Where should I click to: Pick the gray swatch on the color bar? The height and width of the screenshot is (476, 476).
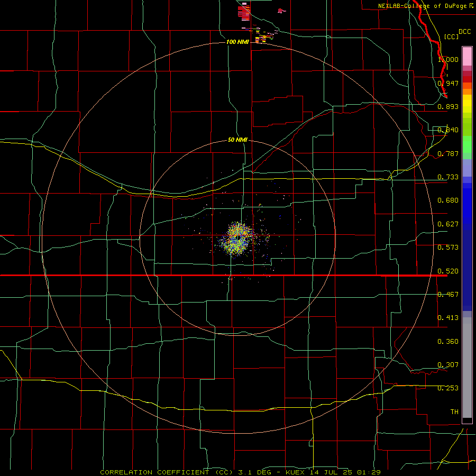click(467, 368)
